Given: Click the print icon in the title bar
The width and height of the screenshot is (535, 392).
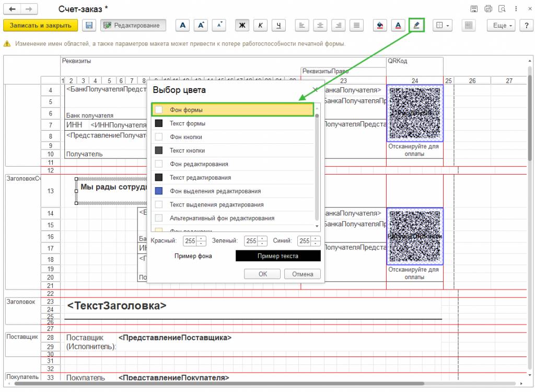Looking at the screenshot, I should tap(489, 9).
